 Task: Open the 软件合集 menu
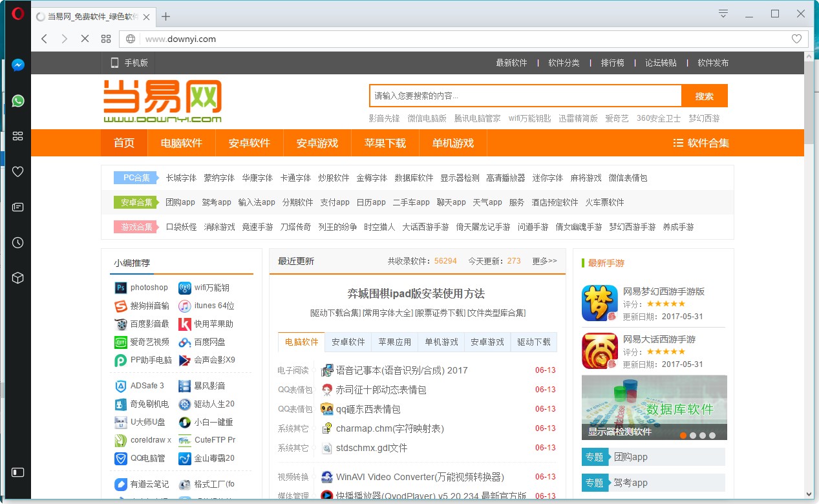706,143
